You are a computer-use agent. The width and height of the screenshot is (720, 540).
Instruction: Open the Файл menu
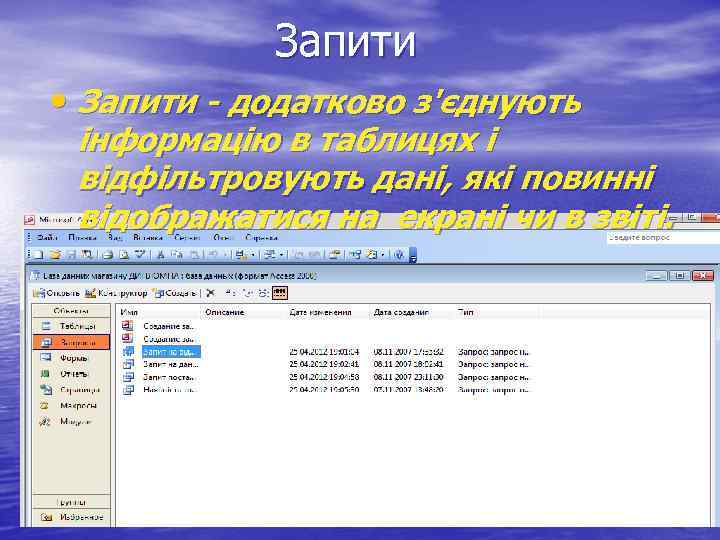coord(47,238)
